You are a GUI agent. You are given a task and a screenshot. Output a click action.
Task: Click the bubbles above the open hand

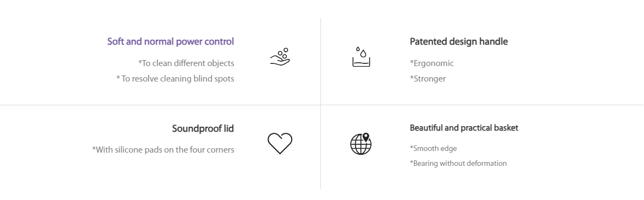[282, 53]
